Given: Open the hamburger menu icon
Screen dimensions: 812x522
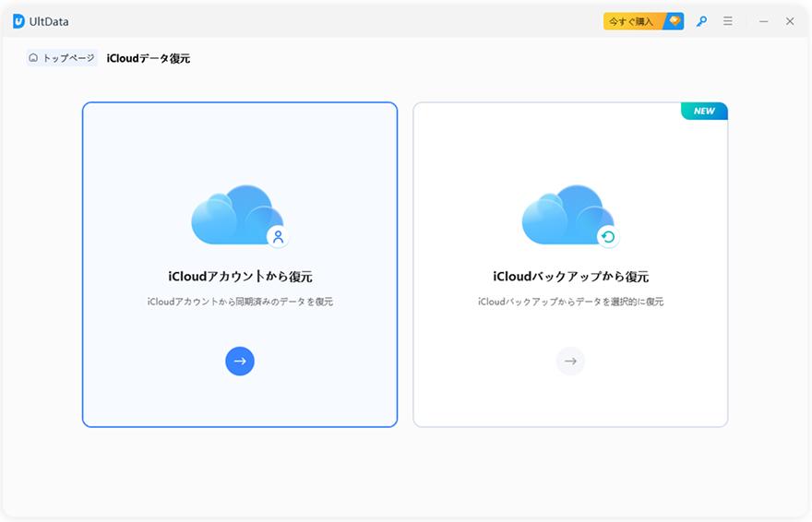Looking at the screenshot, I should pyautogui.click(x=728, y=21).
